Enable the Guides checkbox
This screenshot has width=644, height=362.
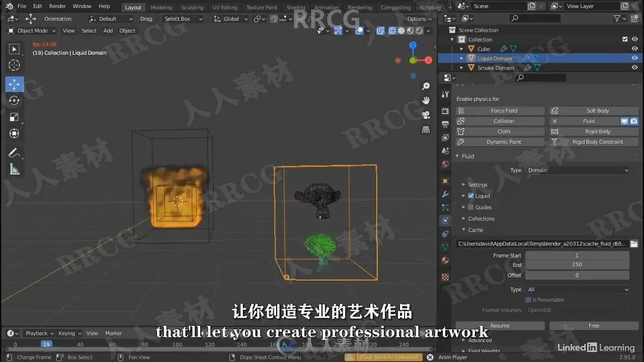[x=471, y=207]
